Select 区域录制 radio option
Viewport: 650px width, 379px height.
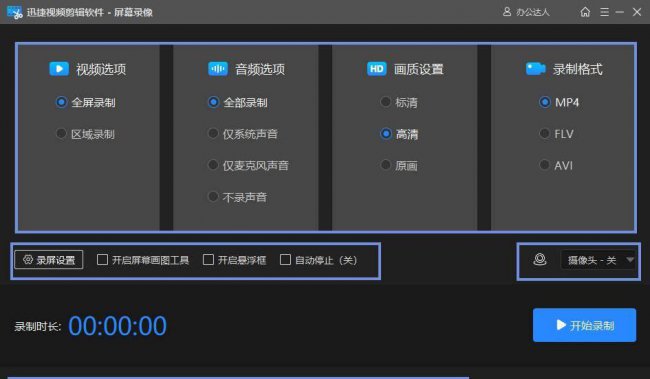pyautogui.click(x=61, y=134)
